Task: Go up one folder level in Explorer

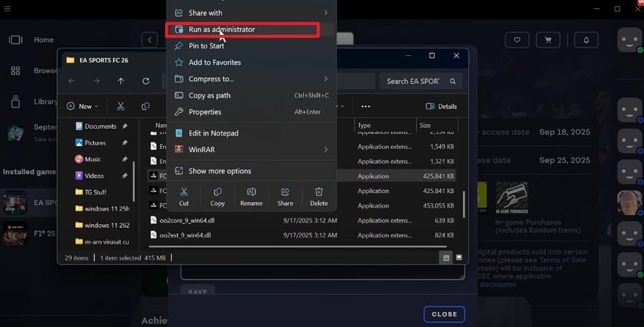Action: click(x=120, y=81)
